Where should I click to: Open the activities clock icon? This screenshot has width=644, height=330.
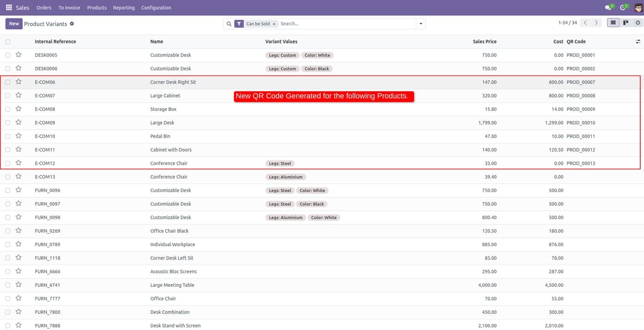tap(624, 7)
